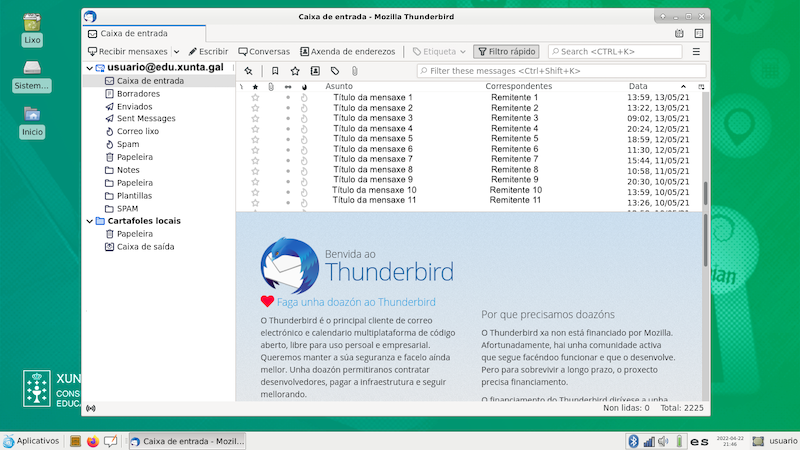
Task: Open the Recibir mensaxes dropdown arrow
Action: 176,51
